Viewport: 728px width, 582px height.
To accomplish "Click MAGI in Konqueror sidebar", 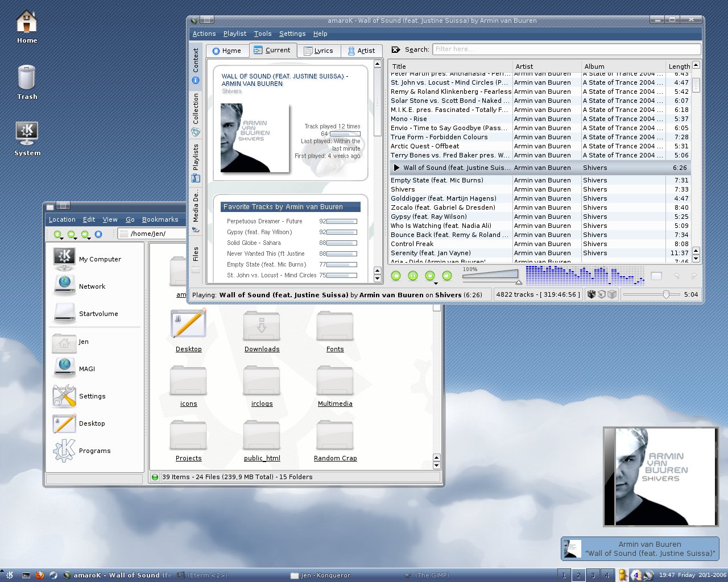I will [73, 369].
